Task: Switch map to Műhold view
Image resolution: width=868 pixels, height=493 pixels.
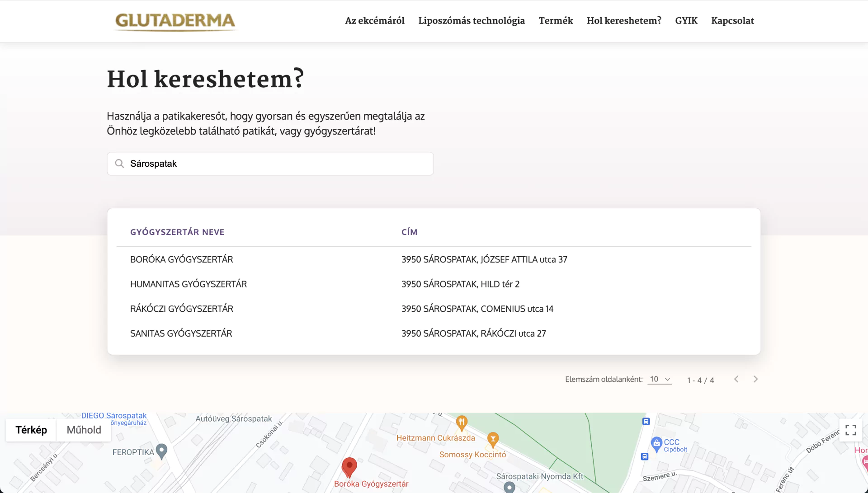Action: pos(84,430)
